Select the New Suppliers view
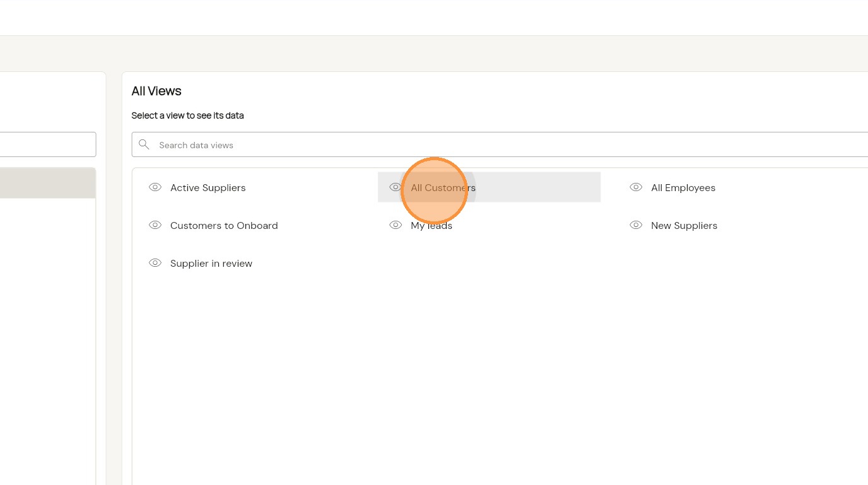 click(x=684, y=226)
